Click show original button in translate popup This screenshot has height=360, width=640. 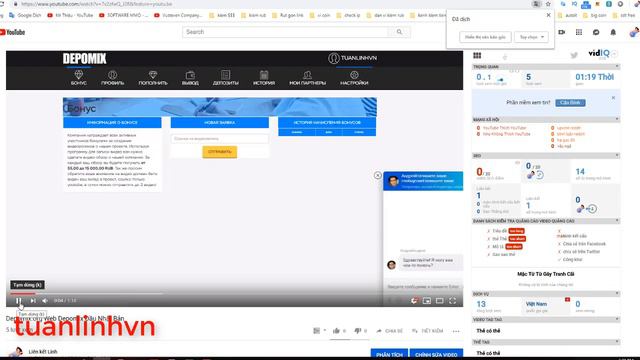[485, 37]
